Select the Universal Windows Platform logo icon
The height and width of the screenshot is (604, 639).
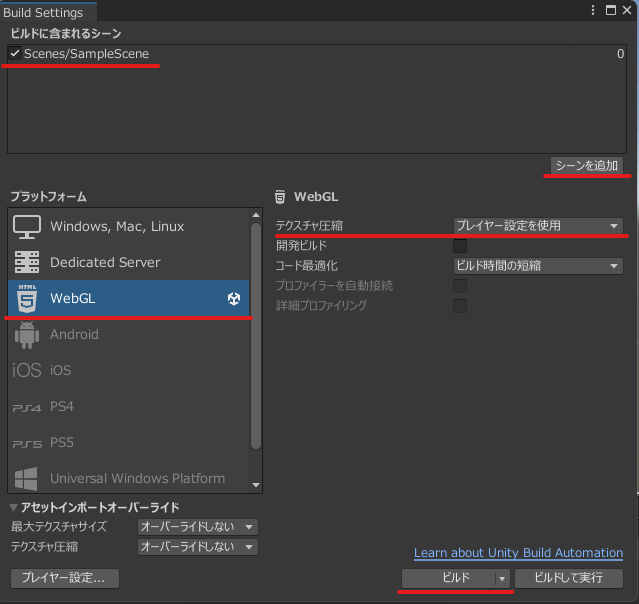[26, 478]
